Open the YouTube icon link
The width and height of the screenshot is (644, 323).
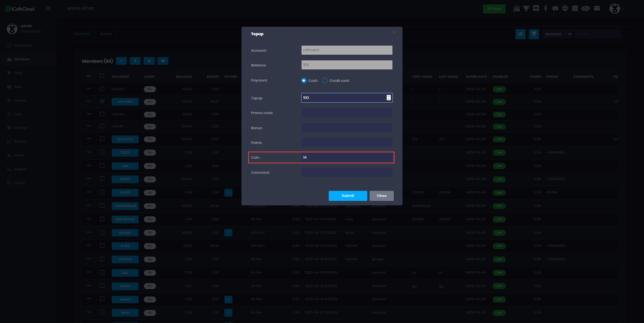coord(555,8)
